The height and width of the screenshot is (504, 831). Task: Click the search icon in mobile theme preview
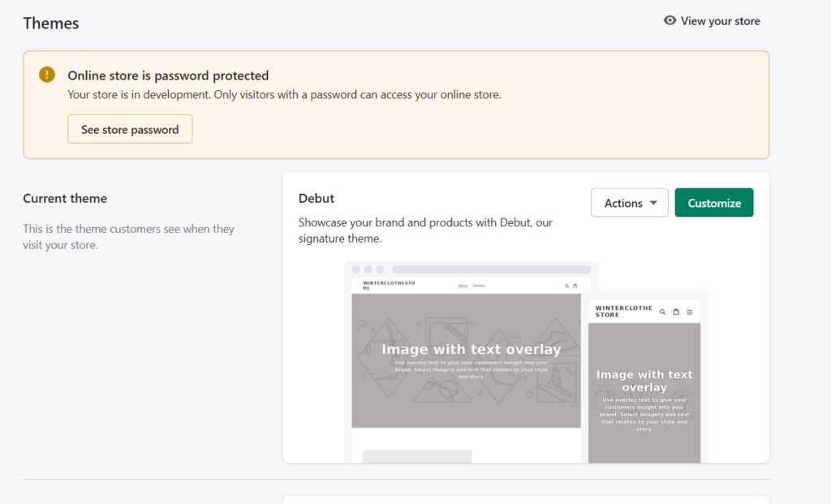662,312
